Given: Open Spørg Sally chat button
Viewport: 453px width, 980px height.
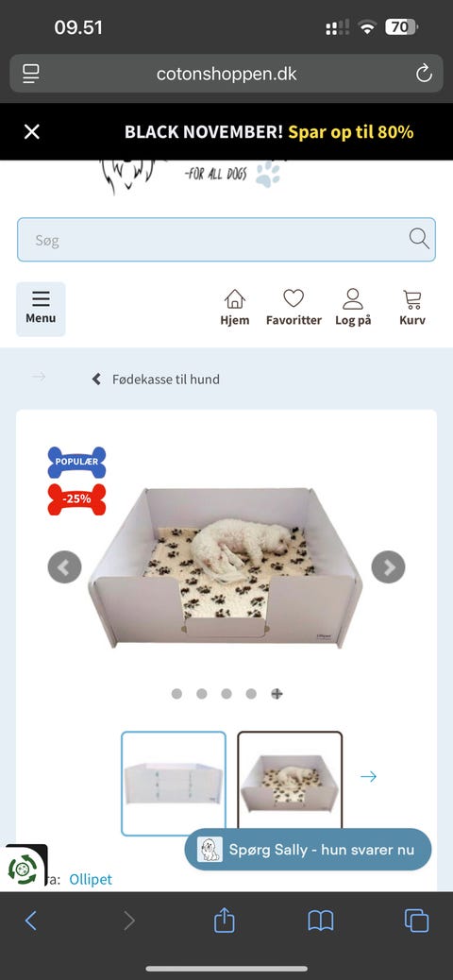Looking at the screenshot, I should coord(308,850).
